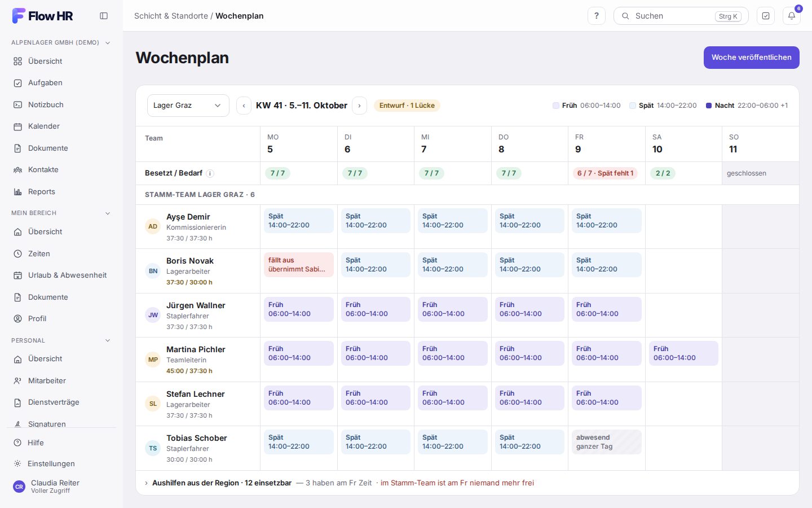Click Woche veröffentlichen button
Image resolution: width=812 pixels, height=508 pixels.
pyautogui.click(x=751, y=58)
